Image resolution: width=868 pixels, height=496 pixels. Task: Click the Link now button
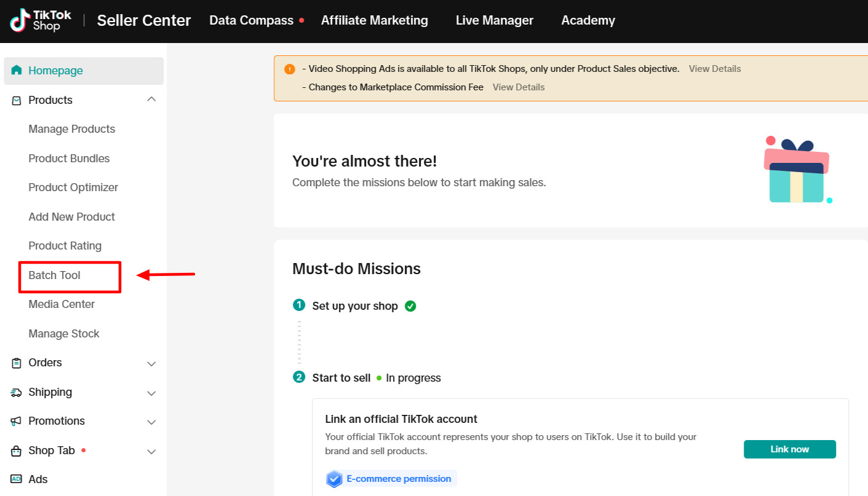click(789, 449)
